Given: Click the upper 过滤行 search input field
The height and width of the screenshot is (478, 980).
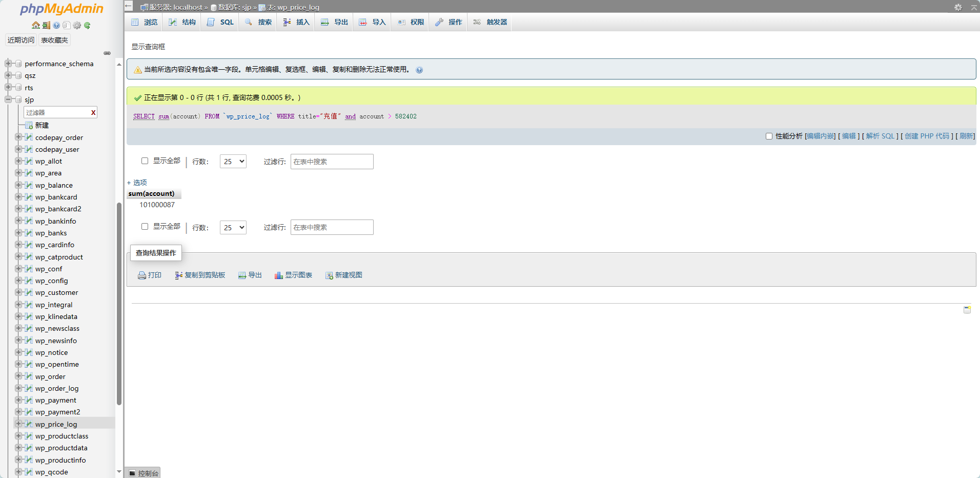Looking at the screenshot, I should pos(332,162).
